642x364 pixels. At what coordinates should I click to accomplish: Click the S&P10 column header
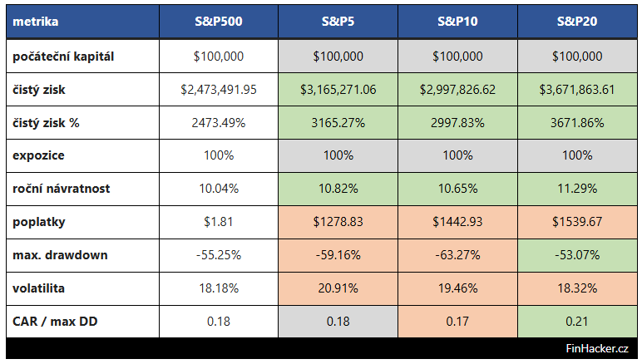tap(457, 22)
